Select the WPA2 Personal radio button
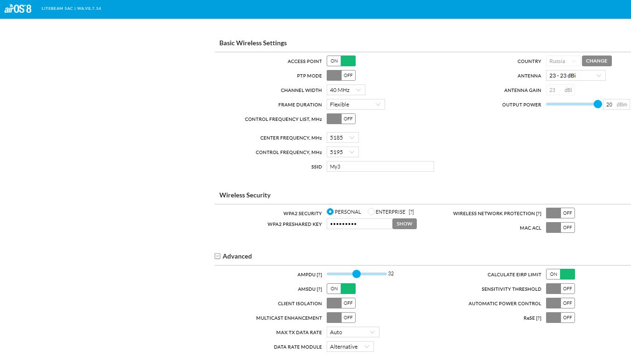Screen dimensions: 631x364 tap(330, 212)
